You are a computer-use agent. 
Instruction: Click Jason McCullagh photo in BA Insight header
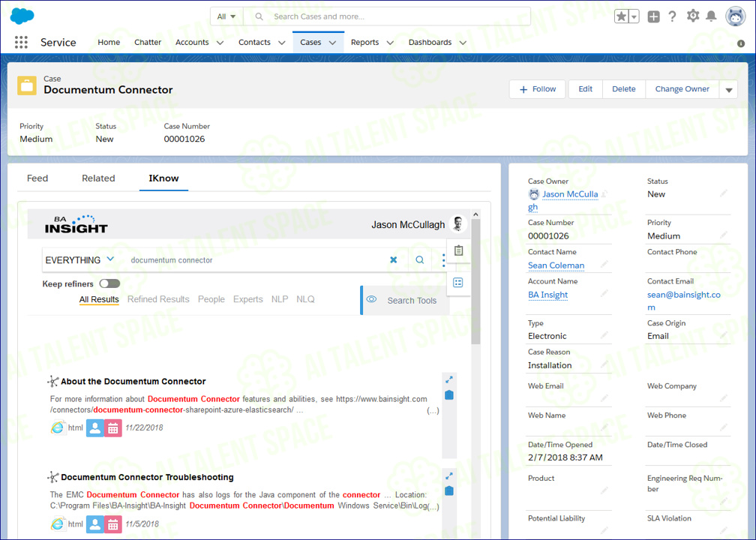(457, 224)
